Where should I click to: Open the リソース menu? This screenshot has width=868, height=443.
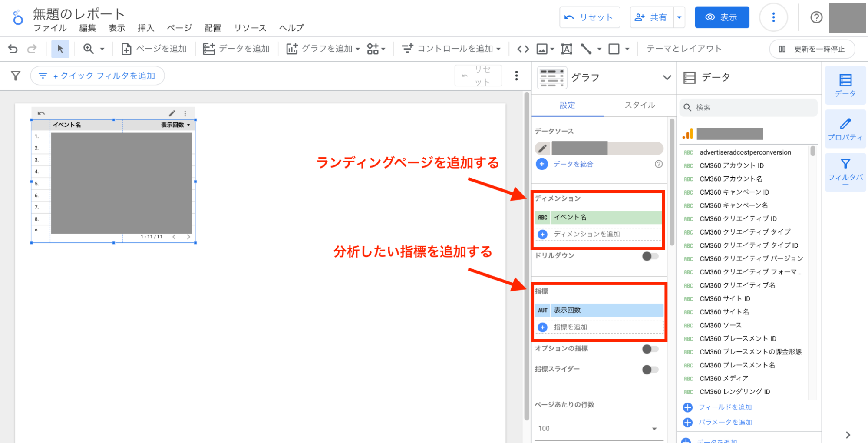250,28
